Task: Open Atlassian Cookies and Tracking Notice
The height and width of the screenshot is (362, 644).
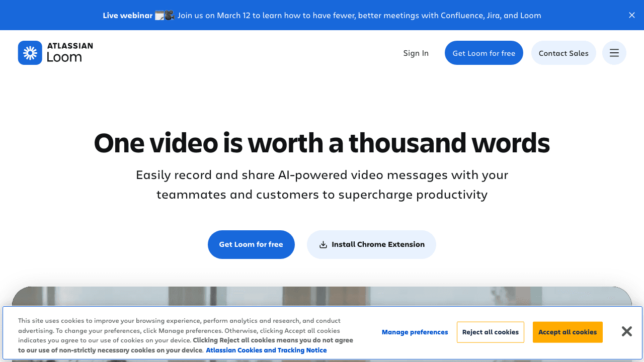Action: coord(266,350)
